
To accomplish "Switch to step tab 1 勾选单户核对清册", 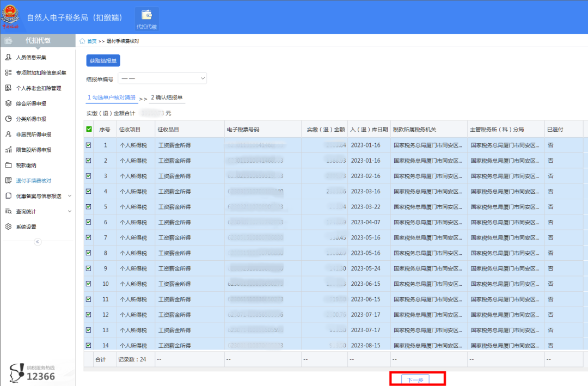I will click(x=112, y=97).
